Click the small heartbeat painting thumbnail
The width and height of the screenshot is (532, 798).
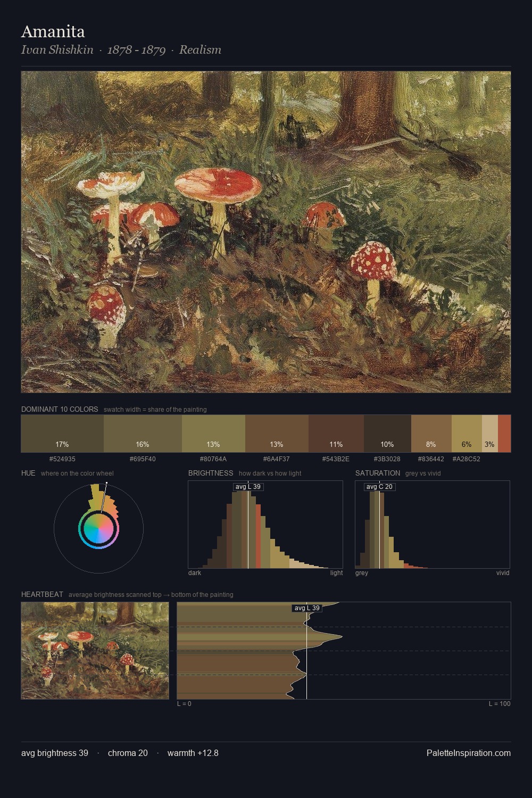tap(95, 651)
